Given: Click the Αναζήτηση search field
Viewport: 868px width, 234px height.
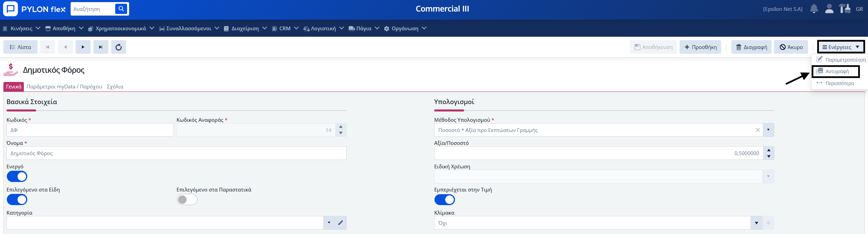Looking at the screenshot, I should click(93, 9).
